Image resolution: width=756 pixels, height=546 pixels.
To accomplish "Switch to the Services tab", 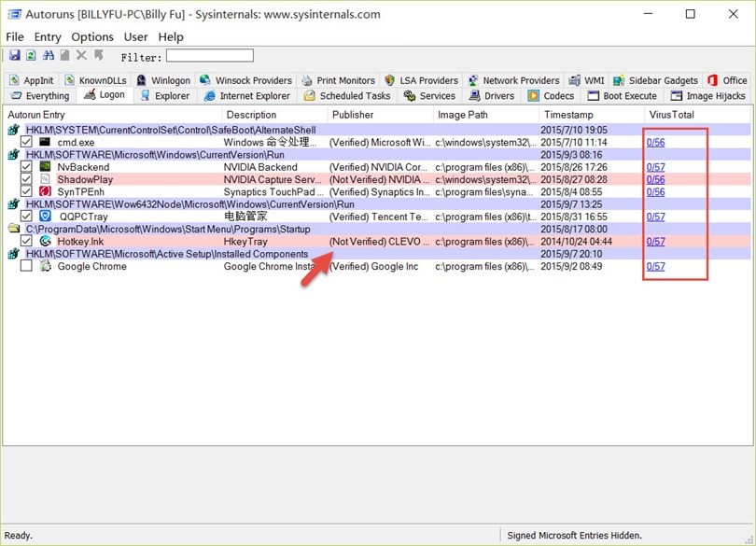I will tap(429, 96).
